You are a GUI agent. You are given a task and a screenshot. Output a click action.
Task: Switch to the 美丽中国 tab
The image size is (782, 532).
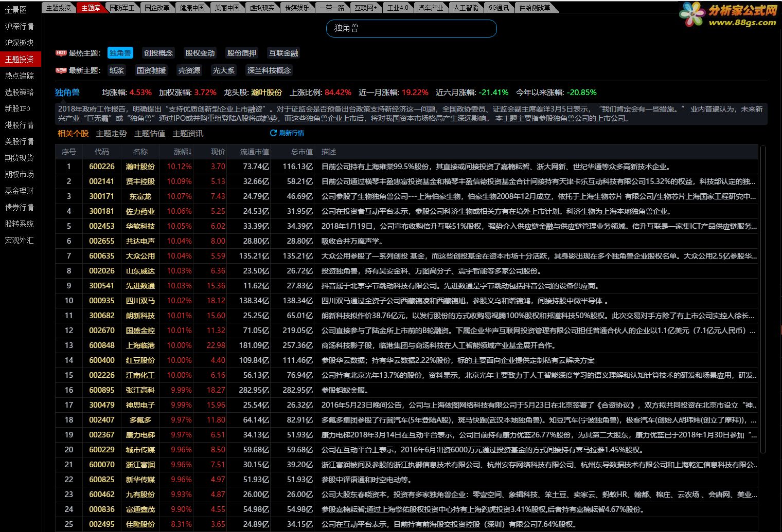(227, 8)
